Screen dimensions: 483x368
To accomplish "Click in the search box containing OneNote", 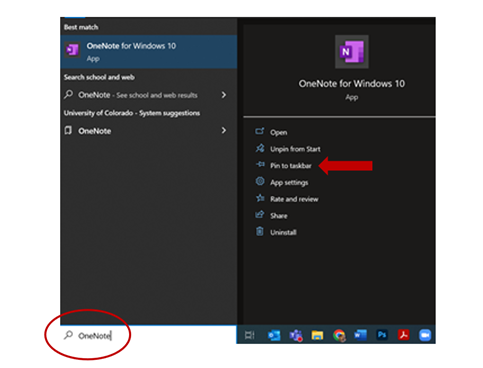I will coord(149,335).
